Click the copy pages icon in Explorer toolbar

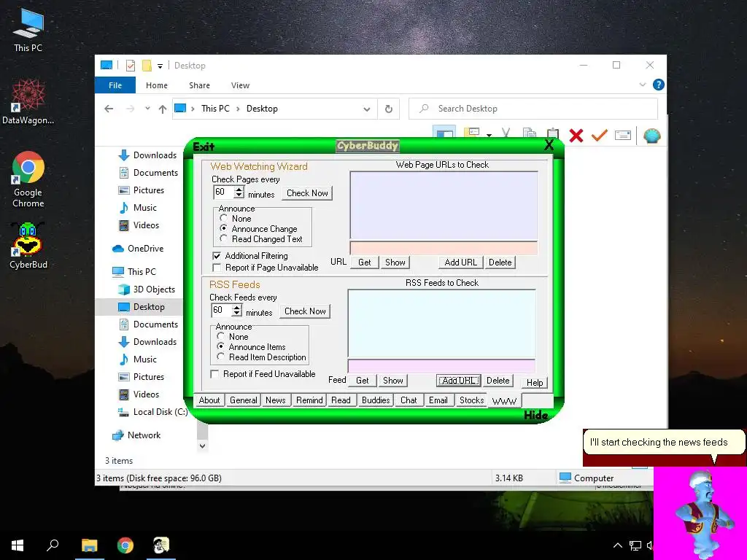pyautogui.click(x=530, y=133)
